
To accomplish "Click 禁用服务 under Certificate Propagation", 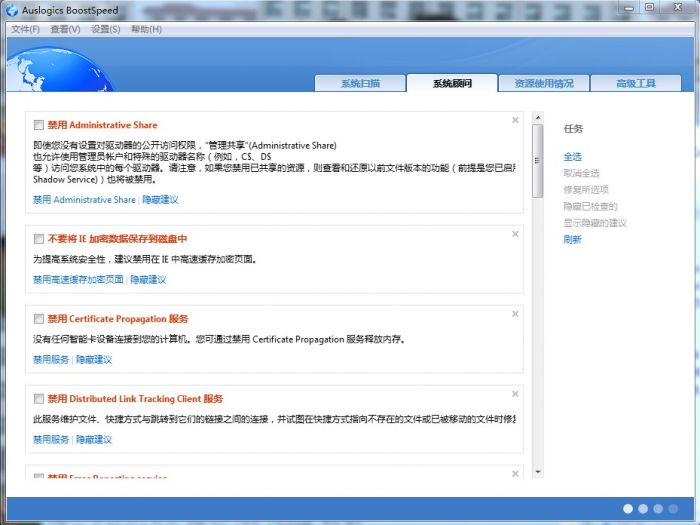I will pyautogui.click(x=51, y=359).
